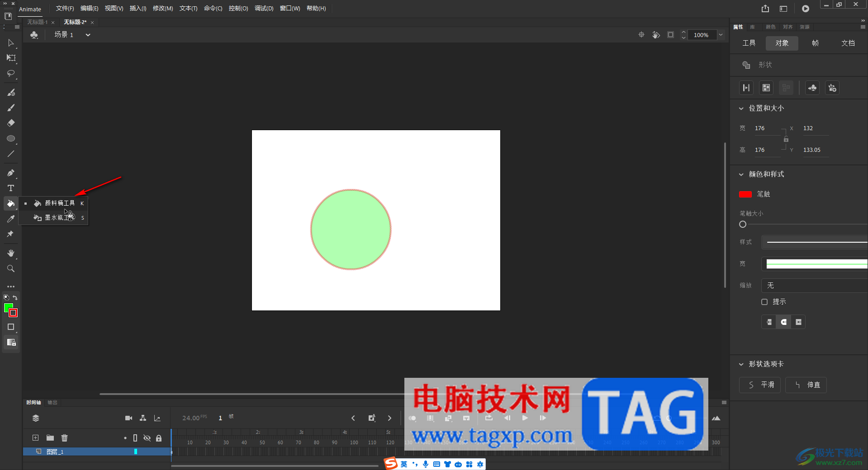Viewport: 868px width, 470px height.
Task: Open the green fill color swatch in toolbar
Action: click(7, 307)
